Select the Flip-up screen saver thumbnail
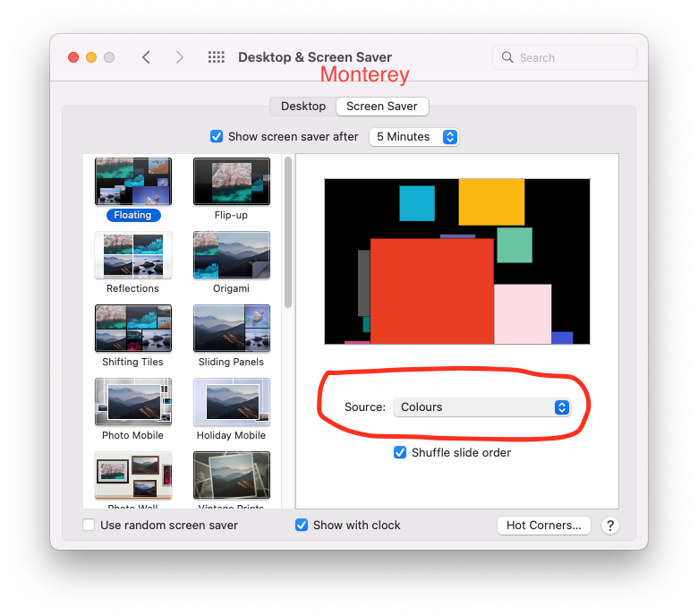 pos(232,181)
